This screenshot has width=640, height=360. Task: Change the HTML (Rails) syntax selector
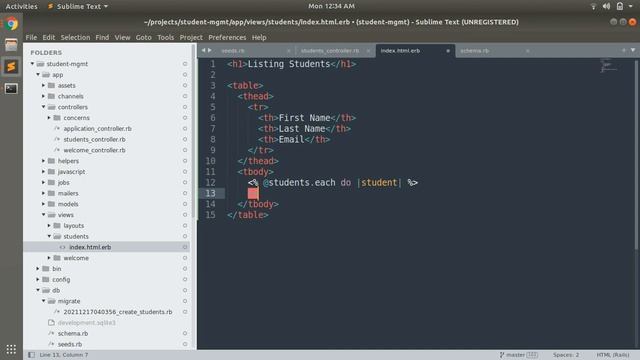pyautogui.click(x=613, y=355)
